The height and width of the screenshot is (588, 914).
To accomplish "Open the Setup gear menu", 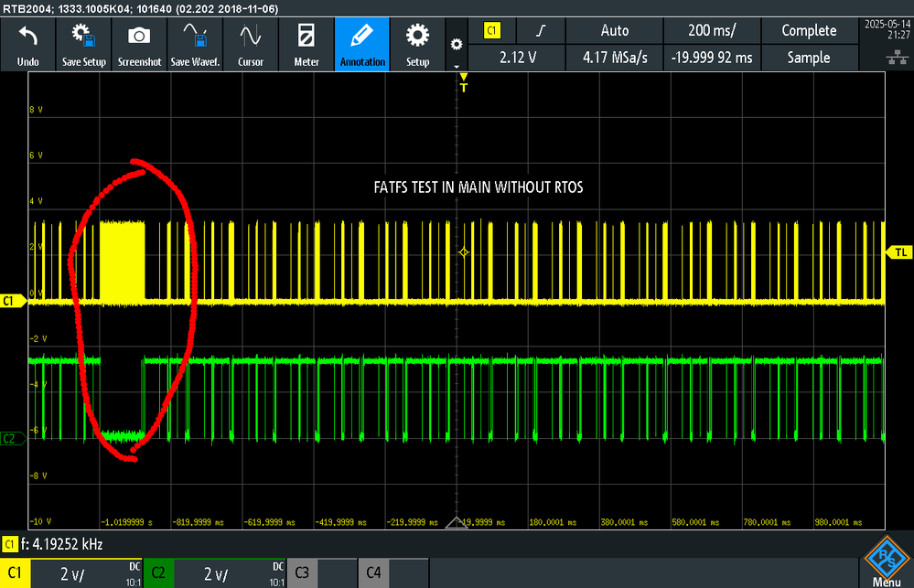I will pyautogui.click(x=417, y=44).
